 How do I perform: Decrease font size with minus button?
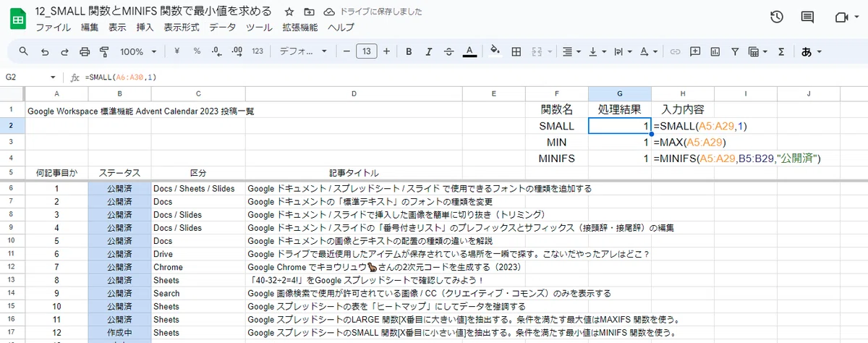point(346,51)
